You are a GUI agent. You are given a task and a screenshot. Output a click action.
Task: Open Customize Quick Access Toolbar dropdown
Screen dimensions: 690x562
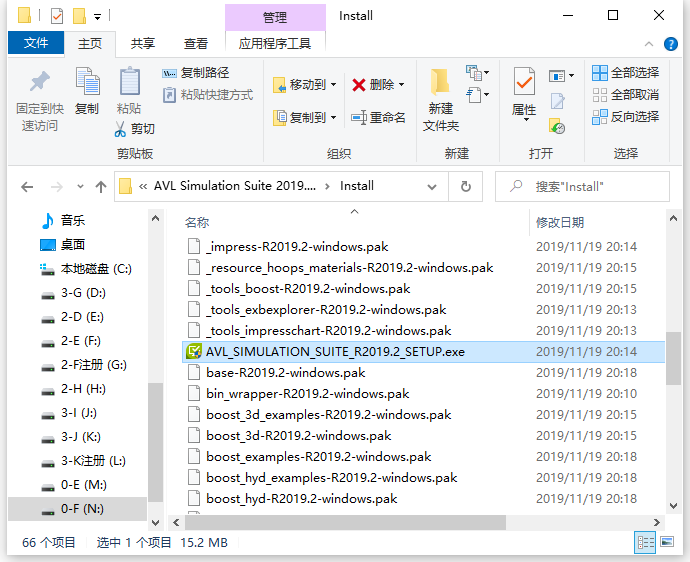coord(98,17)
